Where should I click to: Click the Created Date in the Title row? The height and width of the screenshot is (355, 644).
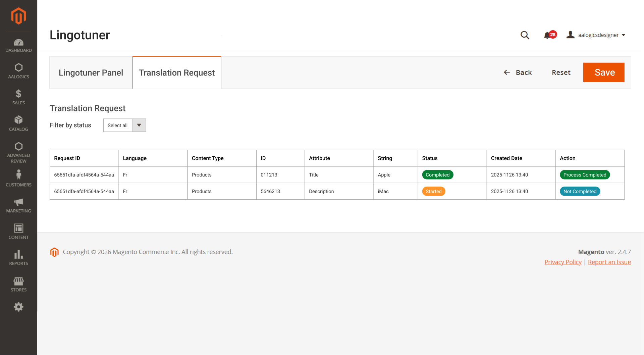(x=509, y=175)
